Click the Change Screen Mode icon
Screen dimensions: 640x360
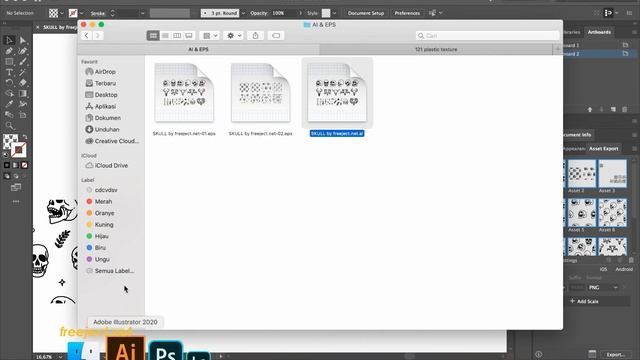16,187
